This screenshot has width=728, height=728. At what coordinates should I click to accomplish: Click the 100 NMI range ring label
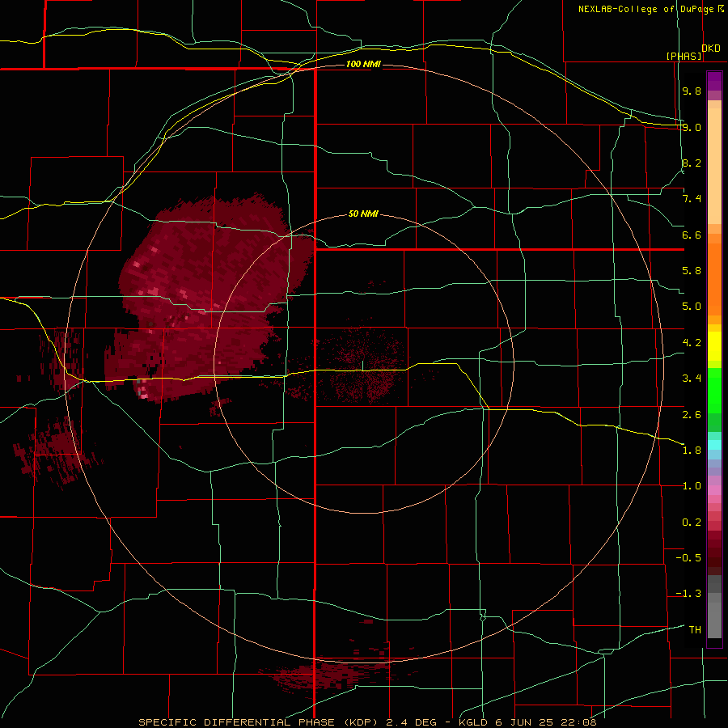click(x=363, y=64)
